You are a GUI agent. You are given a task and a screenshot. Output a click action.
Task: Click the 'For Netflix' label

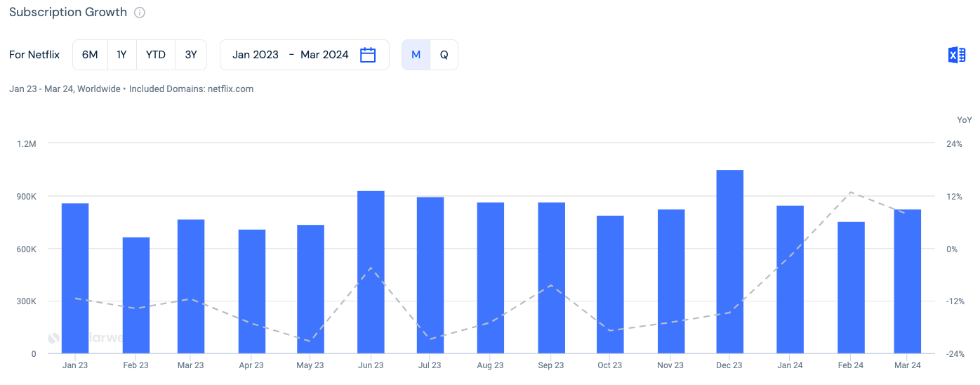[x=34, y=55]
